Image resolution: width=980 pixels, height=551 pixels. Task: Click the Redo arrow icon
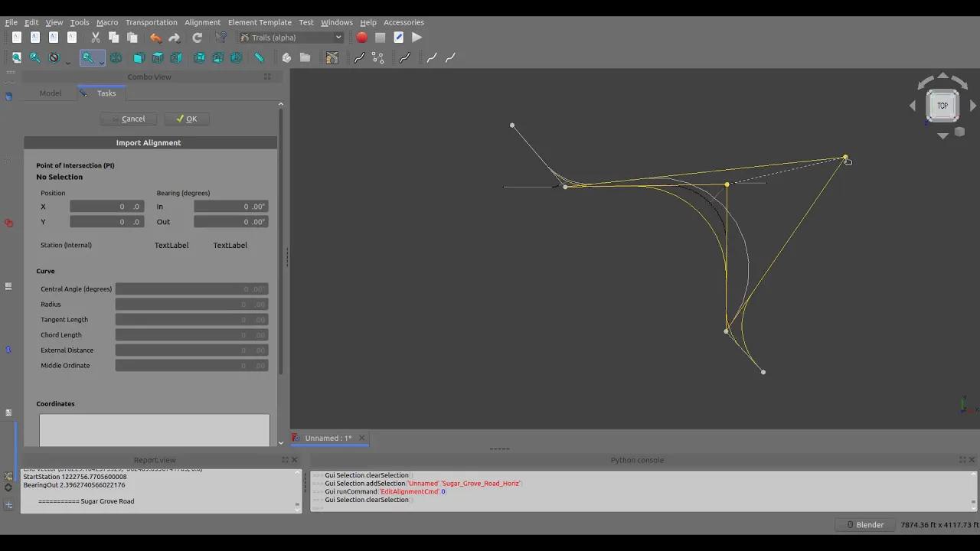[x=175, y=37]
